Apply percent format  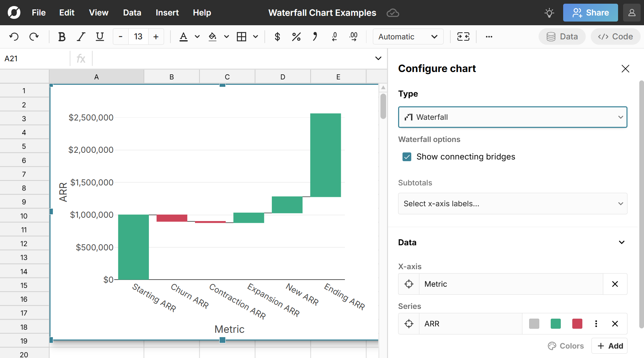(x=296, y=36)
